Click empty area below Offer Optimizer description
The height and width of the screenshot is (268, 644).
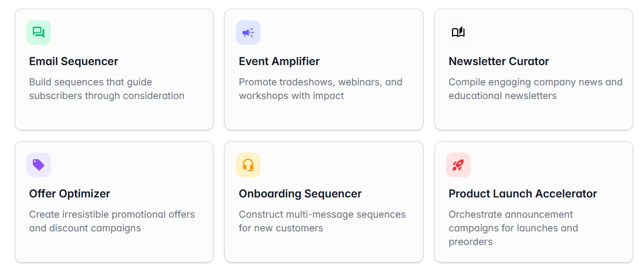pos(114,246)
